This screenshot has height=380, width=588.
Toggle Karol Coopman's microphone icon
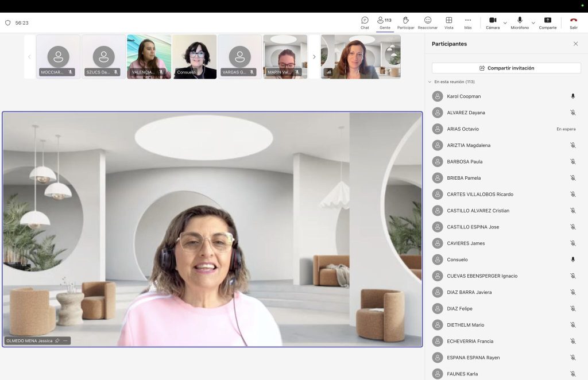[x=572, y=96]
